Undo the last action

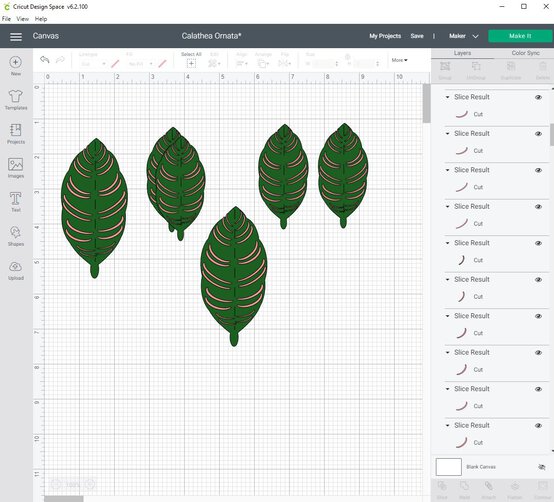[x=45, y=60]
